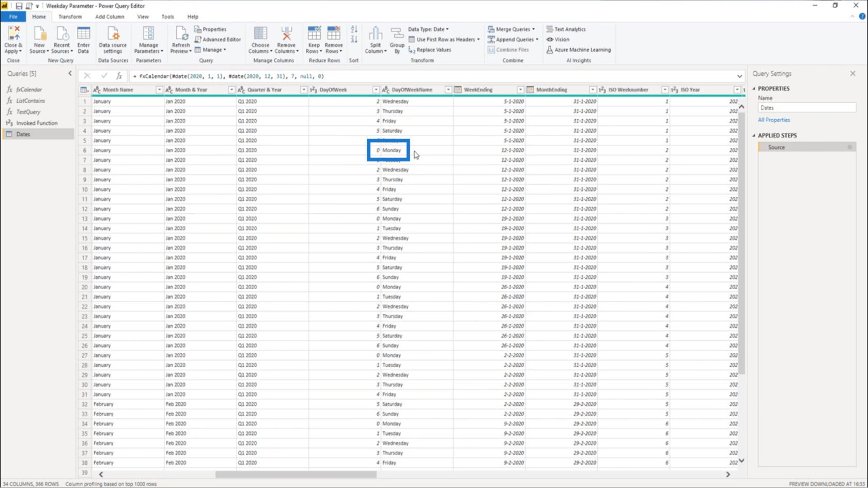Click the horizontal scrollbar thumb
The height and width of the screenshot is (488, 868).
coord(296,474)
